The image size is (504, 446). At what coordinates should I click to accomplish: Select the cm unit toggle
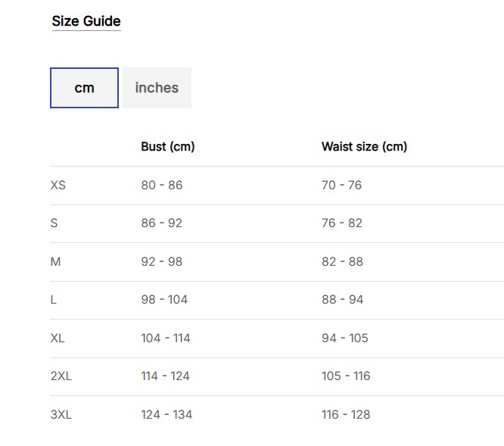click(x=84, y=88)
